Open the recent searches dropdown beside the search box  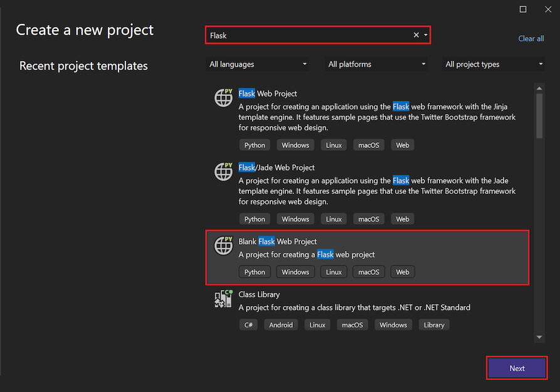click(425, 34)
